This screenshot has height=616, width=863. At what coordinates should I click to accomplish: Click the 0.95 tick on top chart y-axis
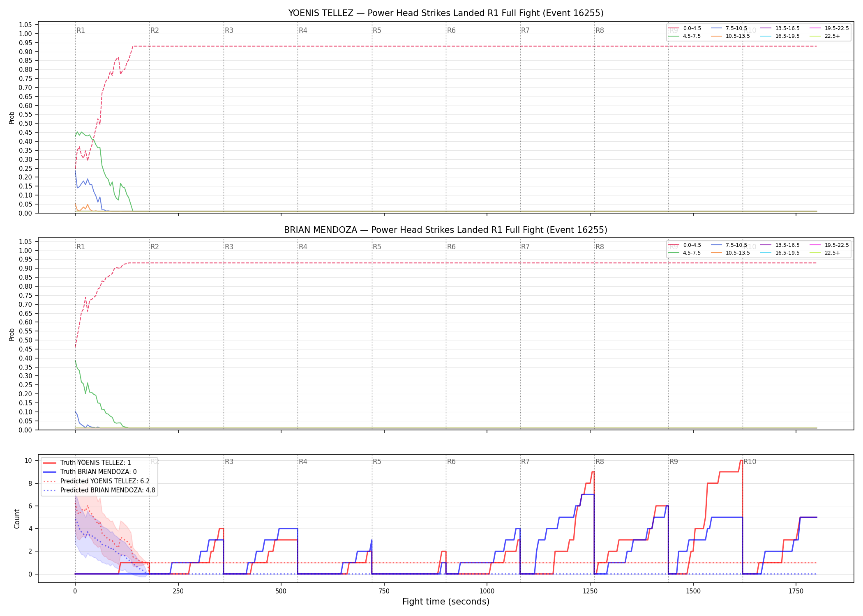(25, 43)
